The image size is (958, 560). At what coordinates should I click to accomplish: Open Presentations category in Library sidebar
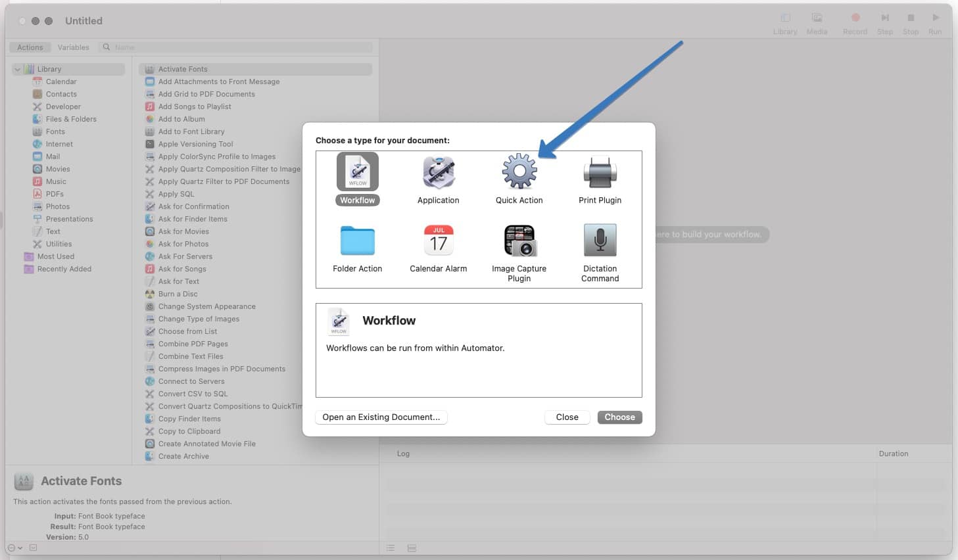click(x=69, y=219)
